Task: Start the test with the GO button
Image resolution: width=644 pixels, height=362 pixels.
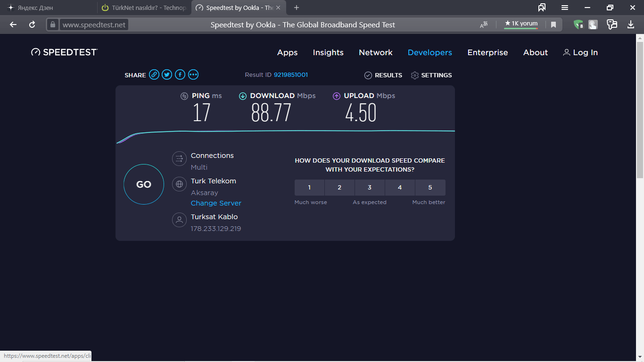Action: pyautogui.click(x=144, y=184)
